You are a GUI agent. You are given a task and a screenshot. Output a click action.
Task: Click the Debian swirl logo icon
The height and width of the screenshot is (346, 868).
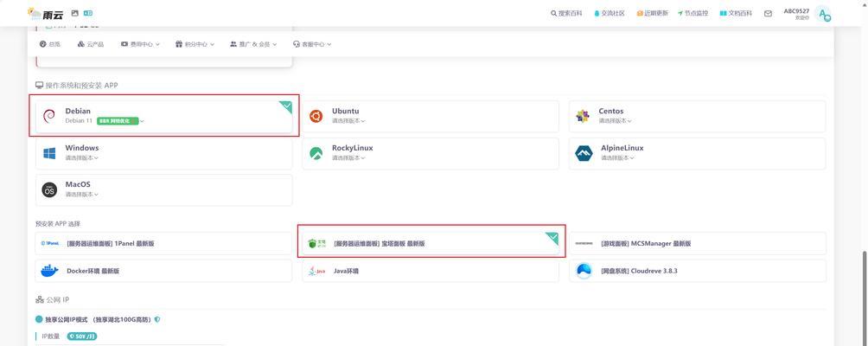click(x=49, y=116)
